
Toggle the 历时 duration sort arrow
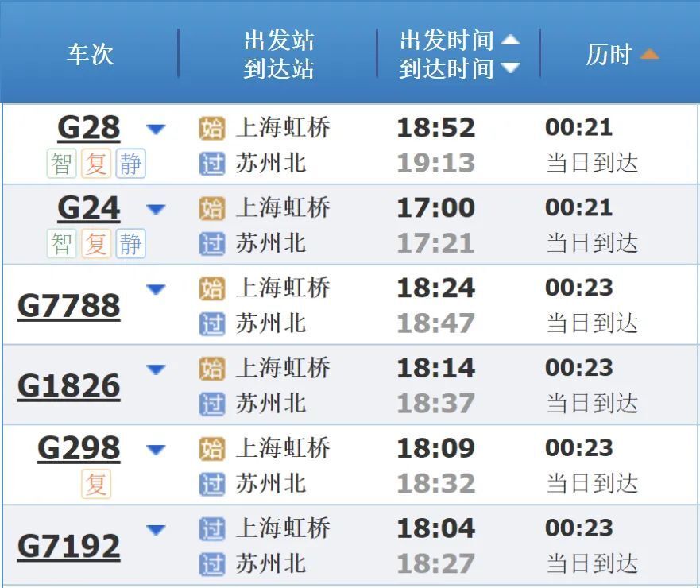[x=651, y=54]
